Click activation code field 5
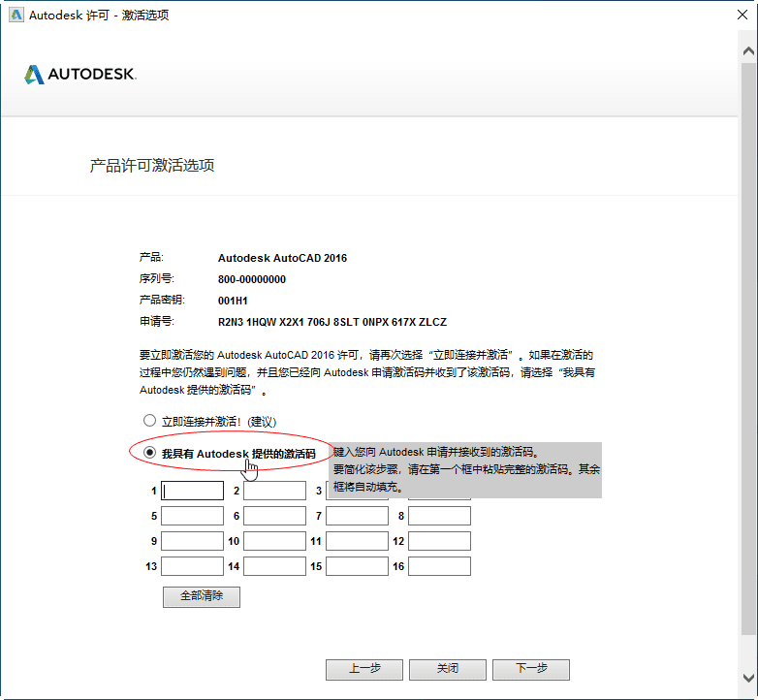Viewport: 758px width, 700px height. coord(192,516)
